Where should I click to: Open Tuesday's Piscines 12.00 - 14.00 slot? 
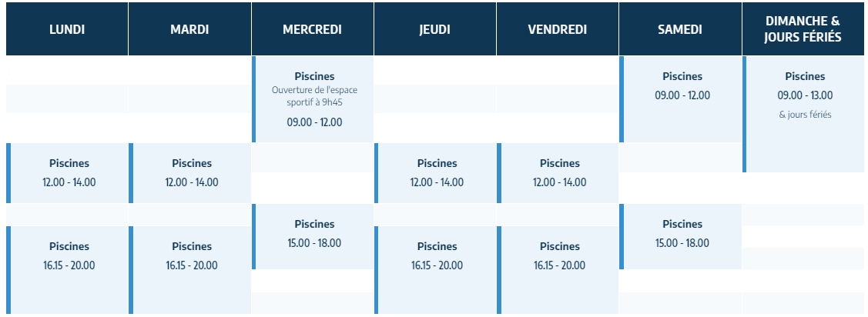190,173
